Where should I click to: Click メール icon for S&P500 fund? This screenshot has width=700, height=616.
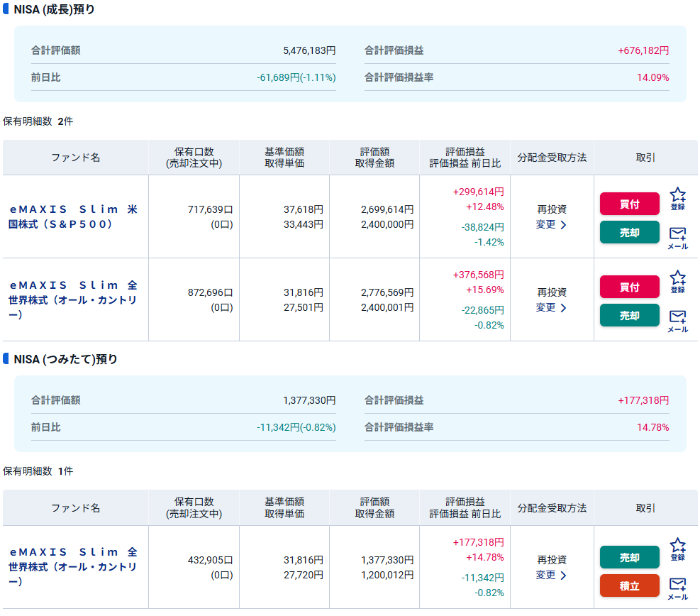(x=677, y=237)
